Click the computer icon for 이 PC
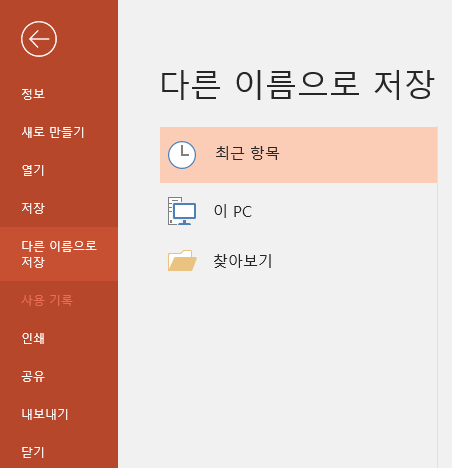Image resolution: width=452 pixels, height=468 pixels. click(x=182, y=211)
